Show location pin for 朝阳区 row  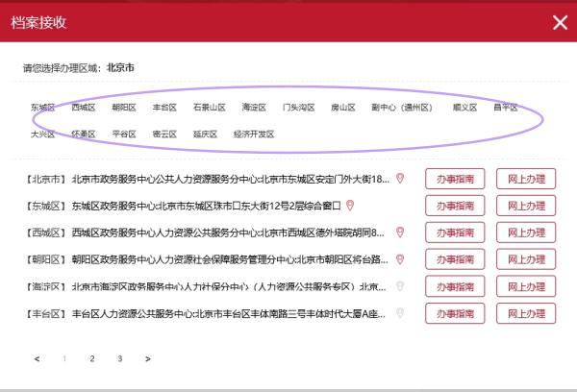tap(400, 259)
